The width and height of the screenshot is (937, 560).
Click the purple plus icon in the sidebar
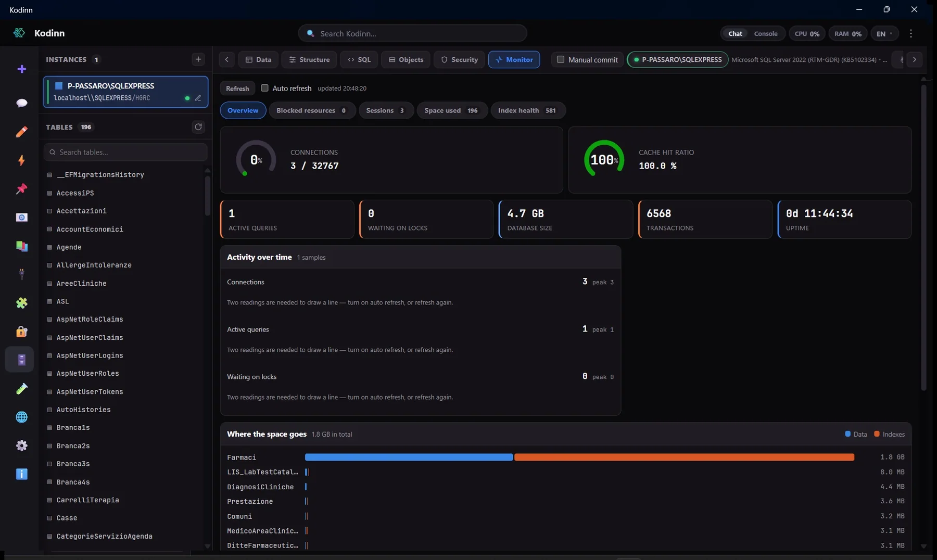(x=21, y=69)
